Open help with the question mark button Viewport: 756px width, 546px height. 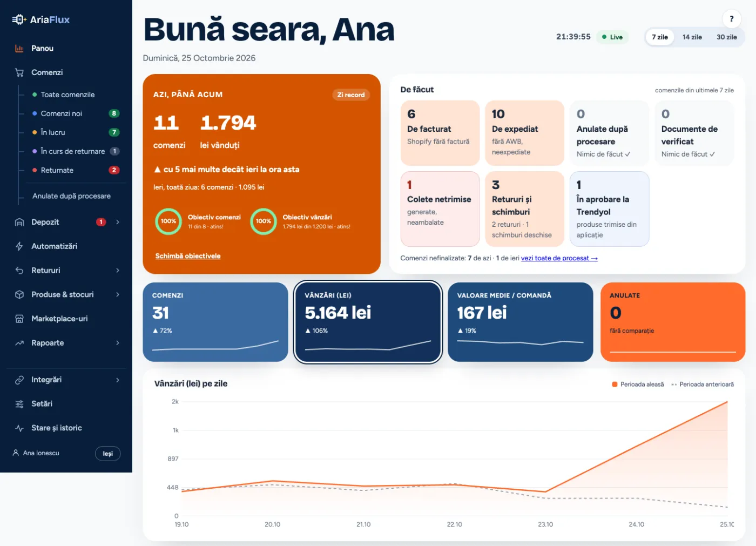732,19
